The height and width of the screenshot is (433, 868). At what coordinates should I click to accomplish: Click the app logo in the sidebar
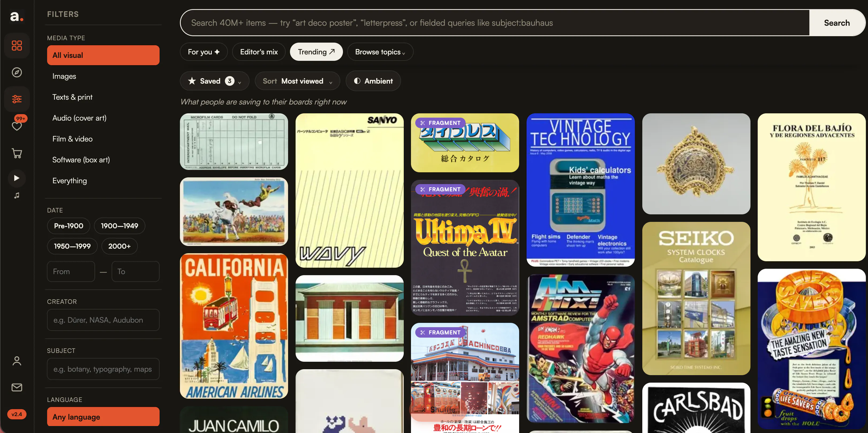(x=17, y=16)
